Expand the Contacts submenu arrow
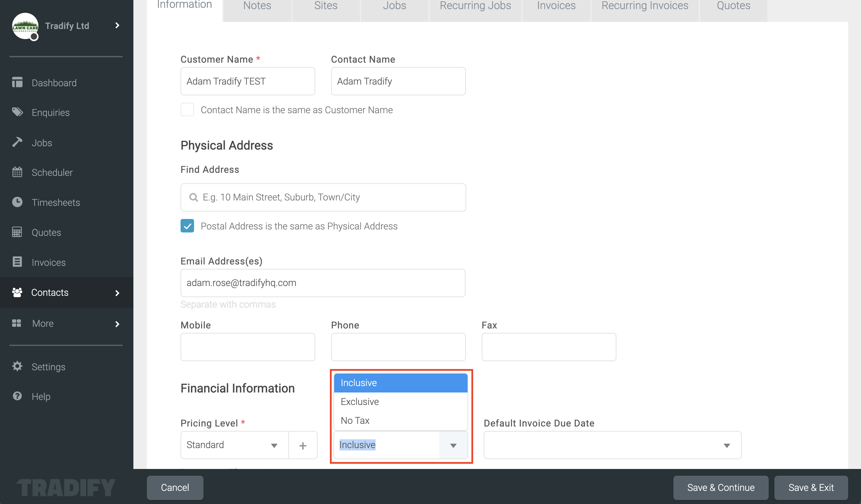 pyautogui.click(x=117, y=293)
